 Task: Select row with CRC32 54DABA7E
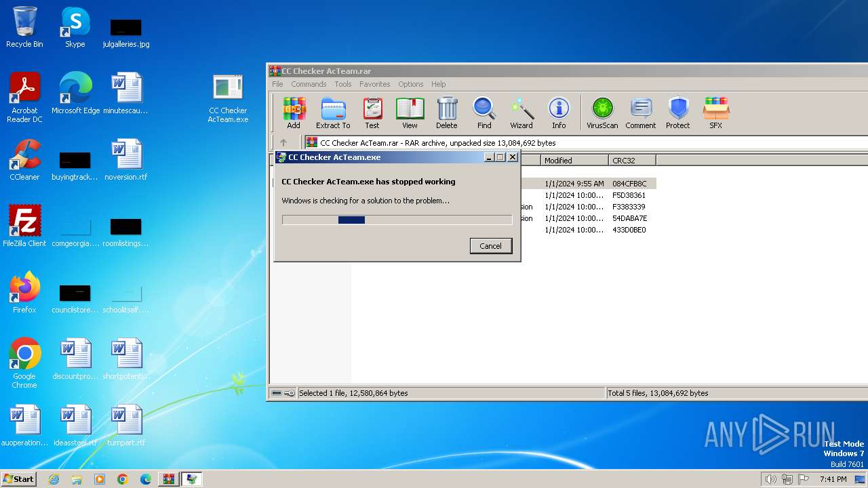pyautogui.click(x=587, y=218)
